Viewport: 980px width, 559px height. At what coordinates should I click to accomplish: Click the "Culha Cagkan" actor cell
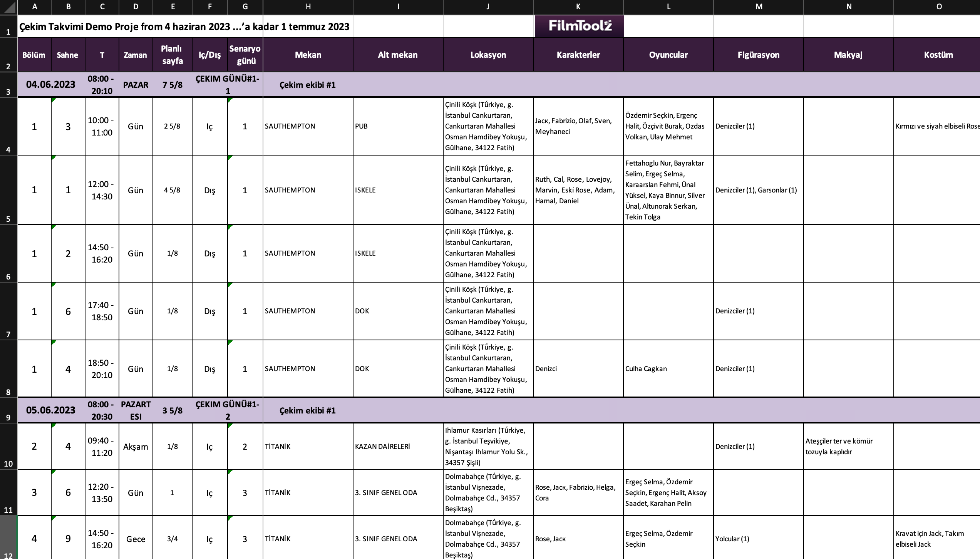[668, 369]
